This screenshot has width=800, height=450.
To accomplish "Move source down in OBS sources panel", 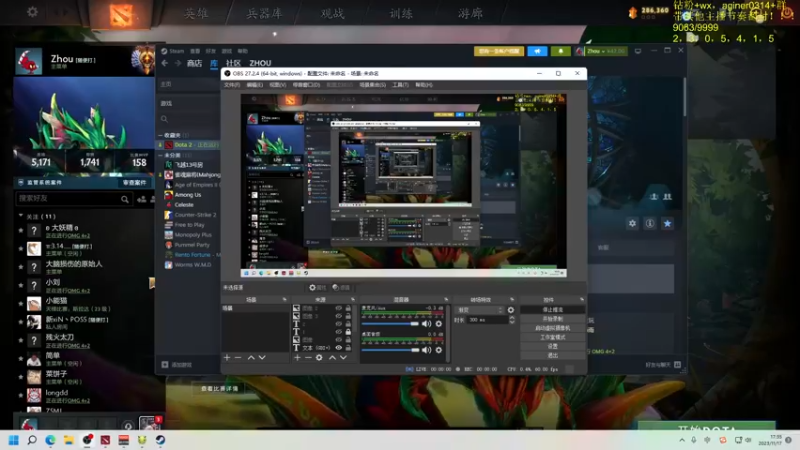I will (343, 358).
